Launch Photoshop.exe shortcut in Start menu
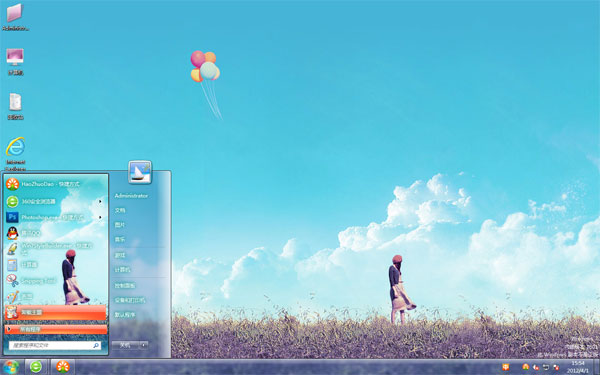The image size is (600, 375). click(56, 217)
